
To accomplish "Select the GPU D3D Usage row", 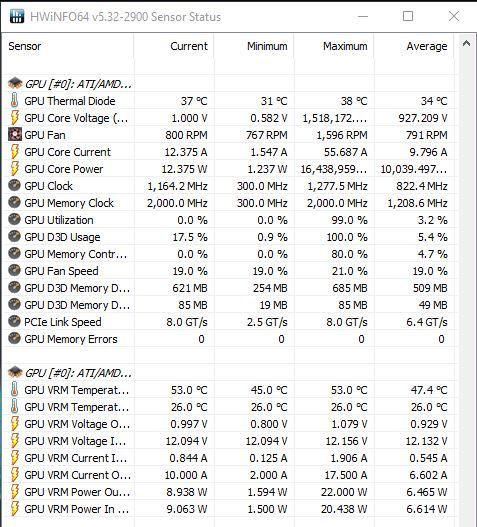I will coord(229,237).
